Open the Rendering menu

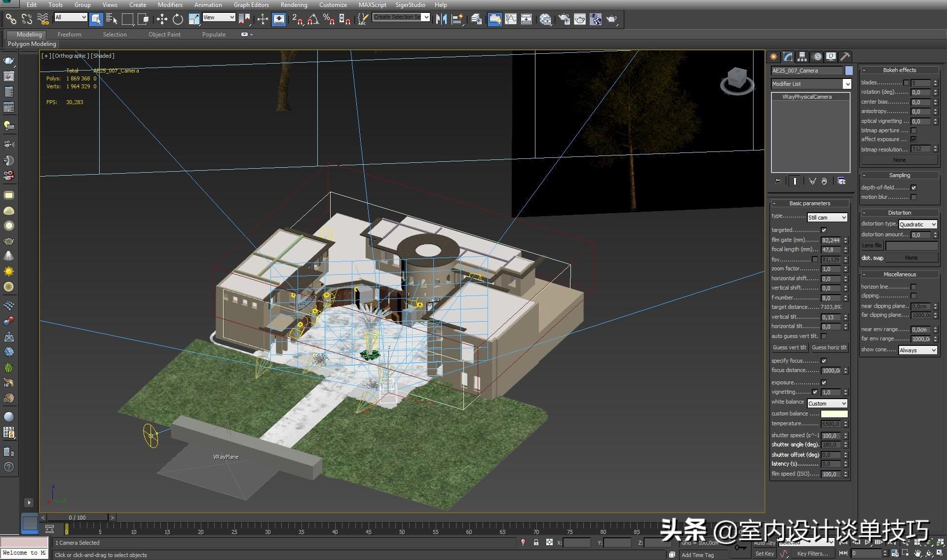point(294,4)
